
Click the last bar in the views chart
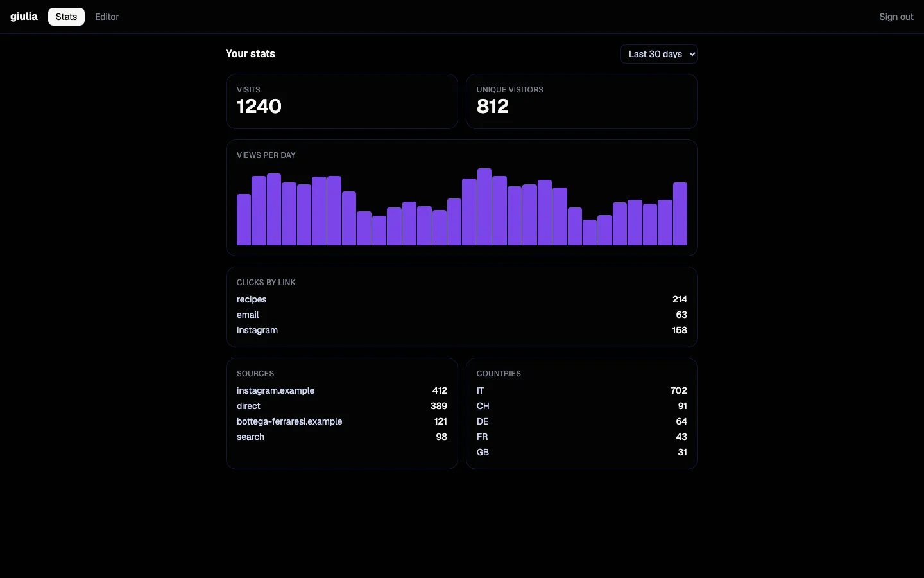680,214
